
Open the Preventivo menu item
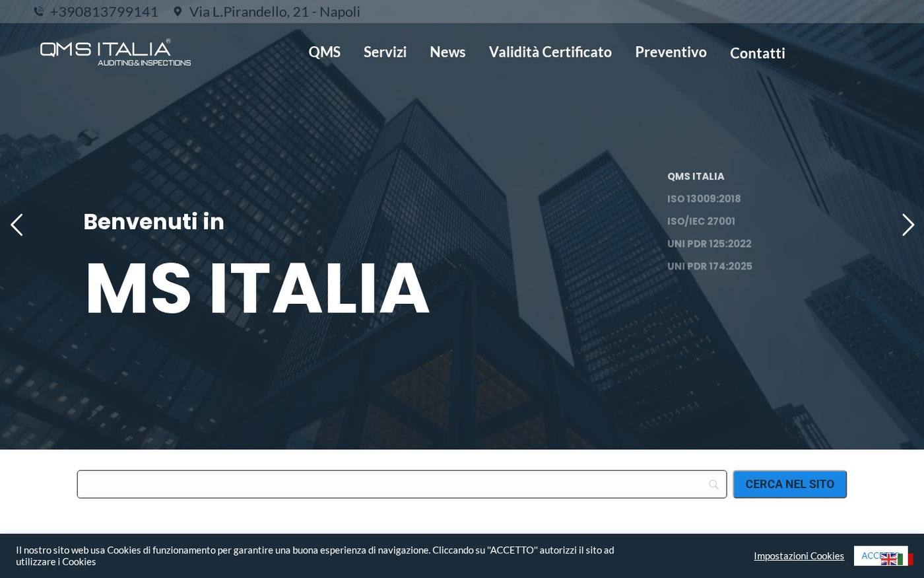click(x=671, y=52)
